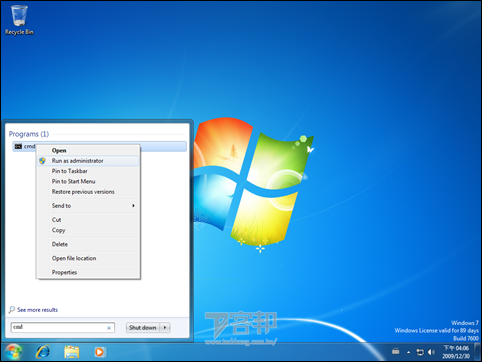Click the magnifier icon by See more results
The height and width of the screenshot is (362, 482).
[x=12, y=310]
